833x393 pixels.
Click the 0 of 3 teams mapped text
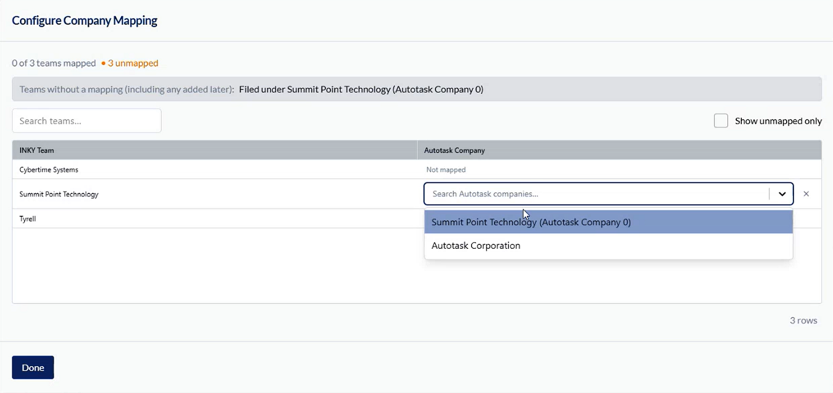(x=54, y=63)
